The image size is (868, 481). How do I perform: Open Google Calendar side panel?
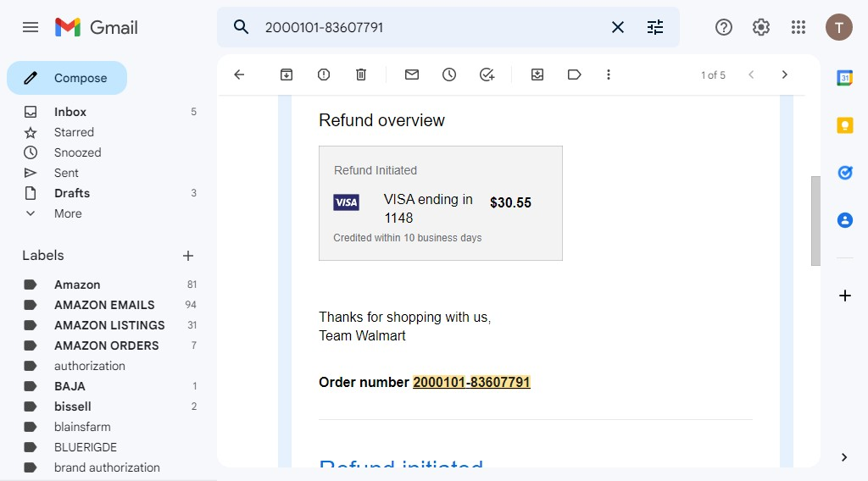(845, 78)
